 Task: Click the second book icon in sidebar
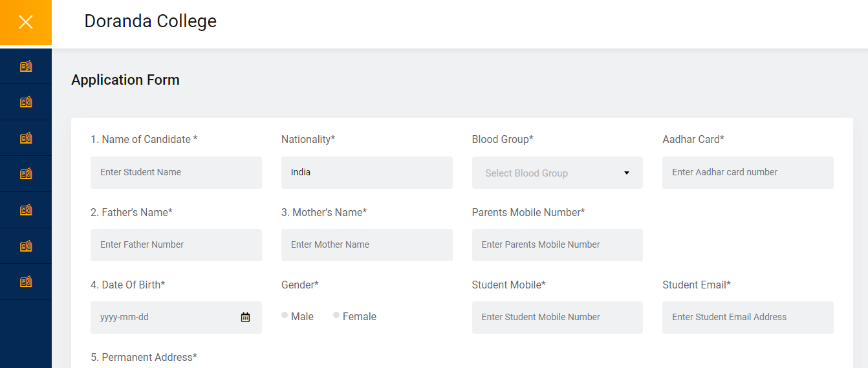pyautogui.click(x=26, y=102)
